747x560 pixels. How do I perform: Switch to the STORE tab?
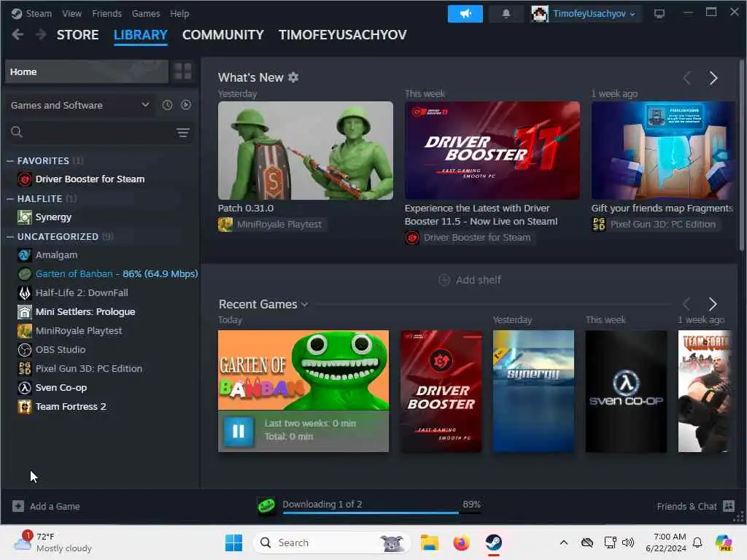pyautogui.click(x=77, y=35)
